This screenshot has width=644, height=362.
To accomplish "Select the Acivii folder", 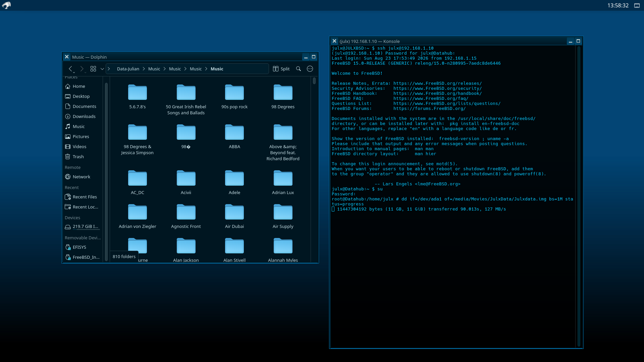I will (186, 182).
